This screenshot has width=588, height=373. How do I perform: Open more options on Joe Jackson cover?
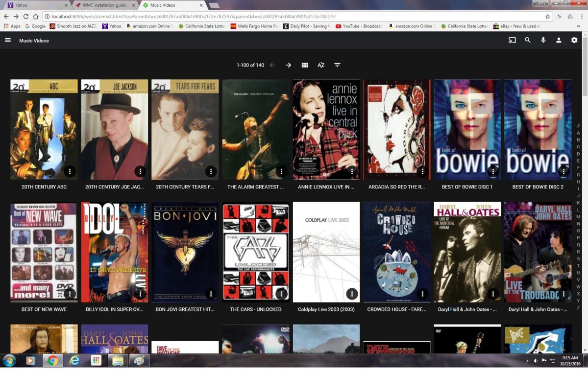(x=140, y=171)
